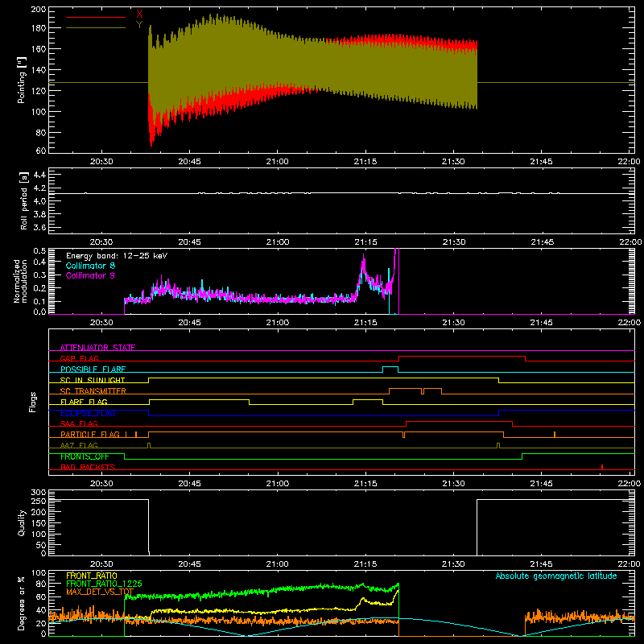This screenshot has width=644, height=644.
Task: Select the GAP_FLAG label
Action: pos(79,358)
